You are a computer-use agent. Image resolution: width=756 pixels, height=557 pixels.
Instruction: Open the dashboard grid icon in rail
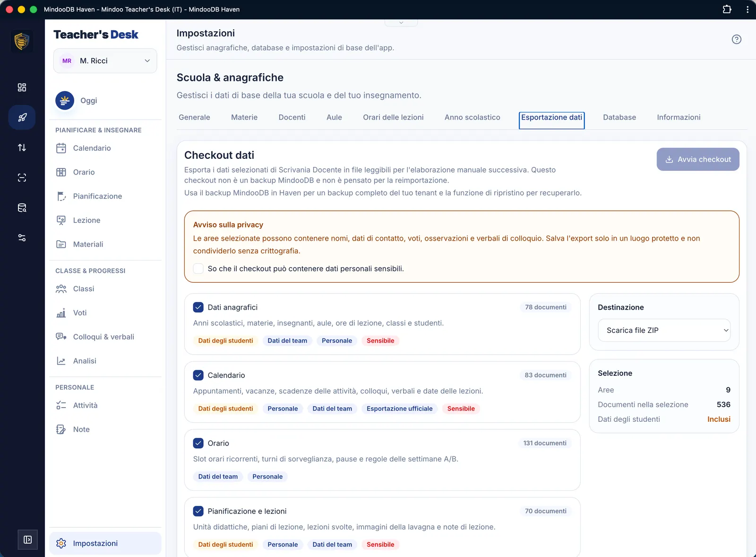click(22, 87)
